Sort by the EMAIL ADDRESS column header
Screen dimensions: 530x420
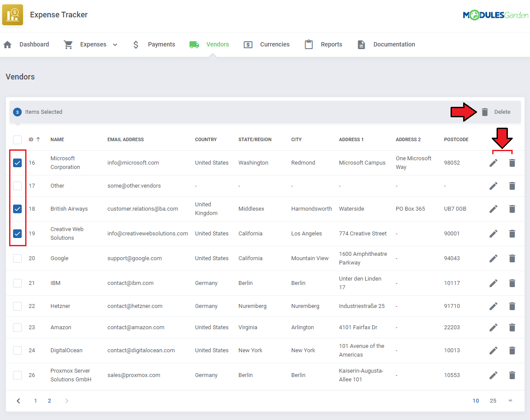[x=126, y=139]
